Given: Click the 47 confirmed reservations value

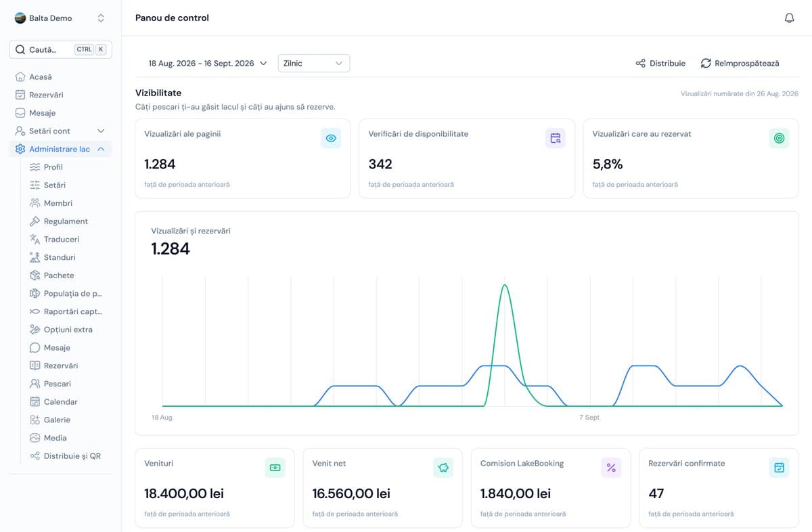Looking at the screenshot, I should coord(656,493).
